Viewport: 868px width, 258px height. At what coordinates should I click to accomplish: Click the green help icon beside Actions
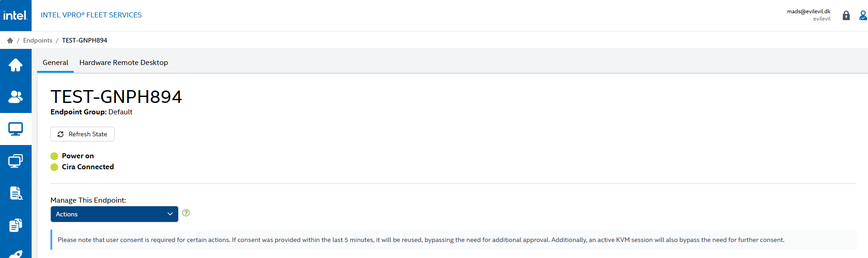186,213
